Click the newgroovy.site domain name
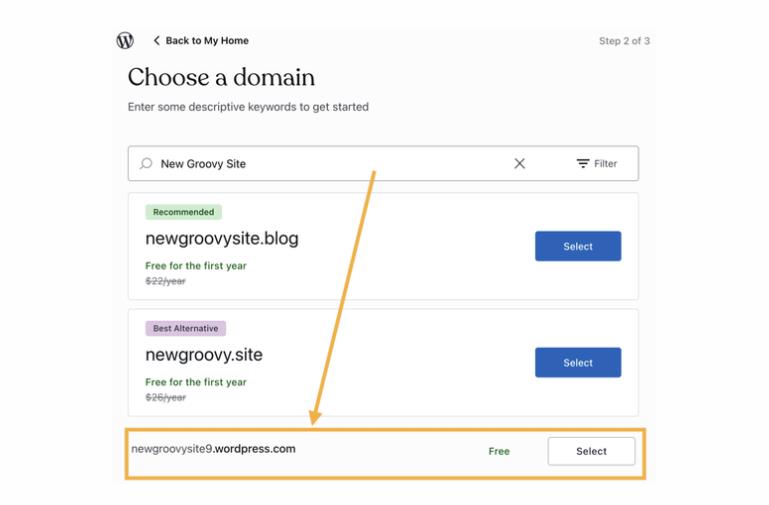769x505 pixels. 203,355
